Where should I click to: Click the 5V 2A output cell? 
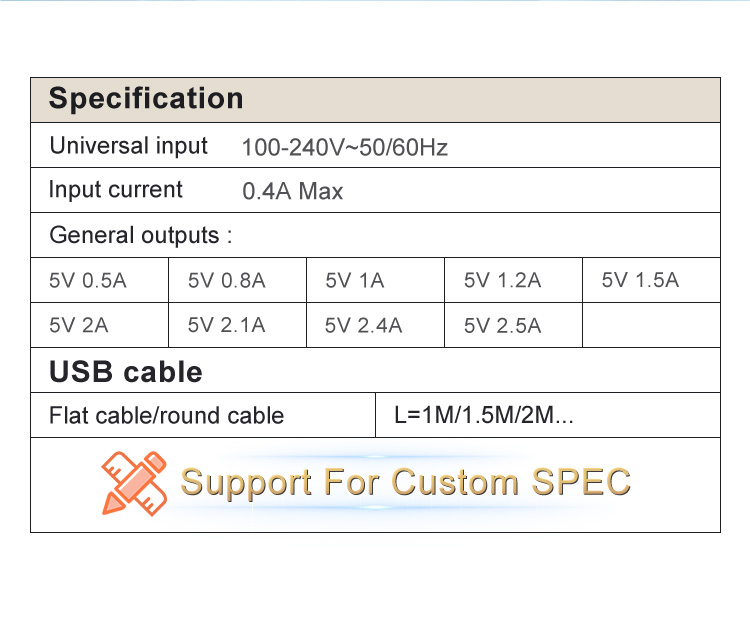tap(99, 325)
